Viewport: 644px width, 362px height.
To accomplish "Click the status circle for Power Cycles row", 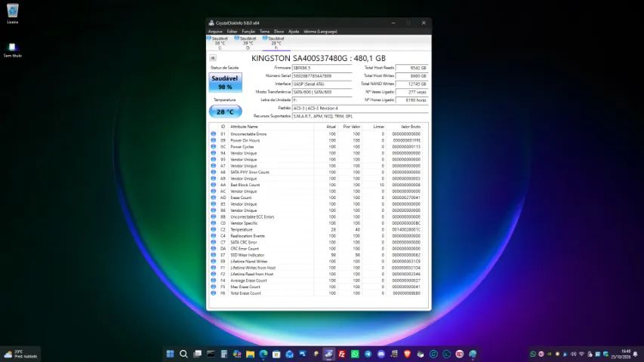I will pyautogui.click(x=213, y=146).
